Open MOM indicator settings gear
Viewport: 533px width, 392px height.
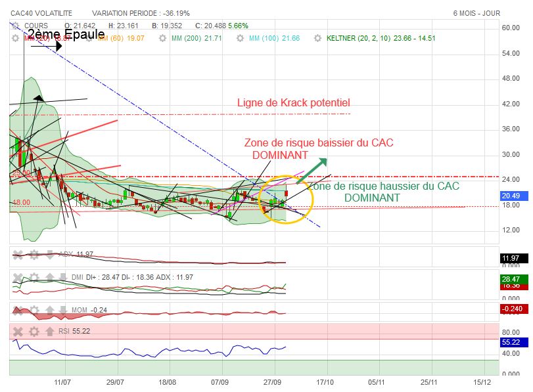coord(34,310)
